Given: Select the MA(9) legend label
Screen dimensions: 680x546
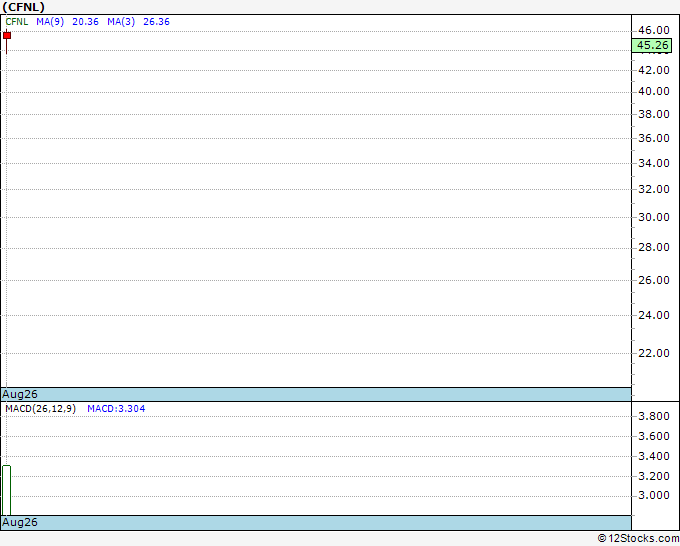Looking at the screenshot, I should 50,22.
